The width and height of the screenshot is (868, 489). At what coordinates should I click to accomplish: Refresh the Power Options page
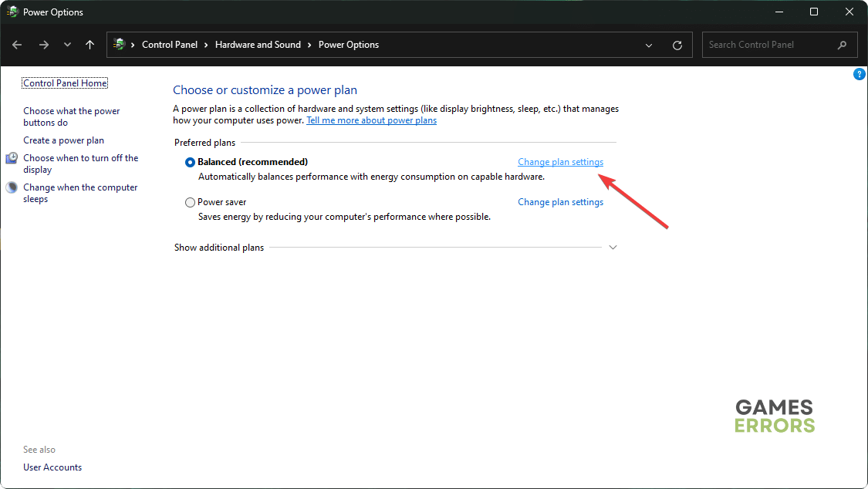pos(677,45)
